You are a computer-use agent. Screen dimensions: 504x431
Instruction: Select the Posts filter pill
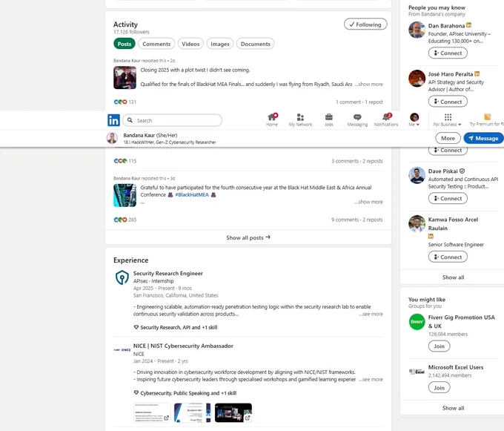(x=124, y=44)
